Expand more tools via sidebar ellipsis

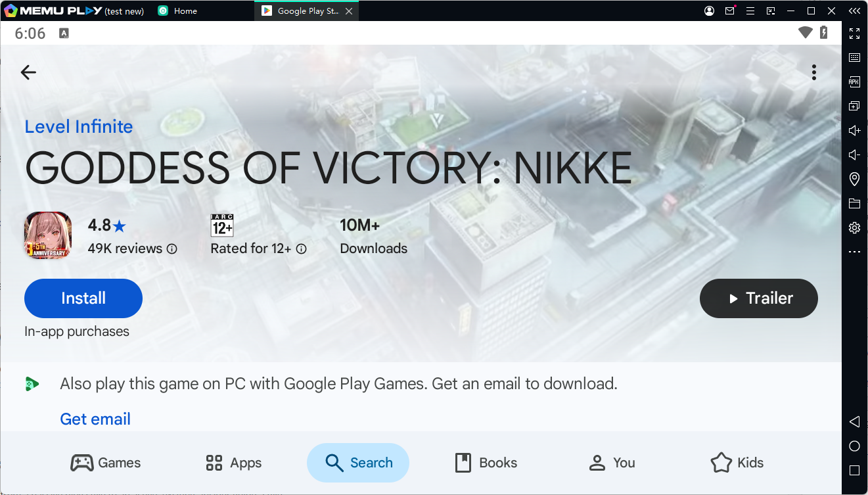854,252
